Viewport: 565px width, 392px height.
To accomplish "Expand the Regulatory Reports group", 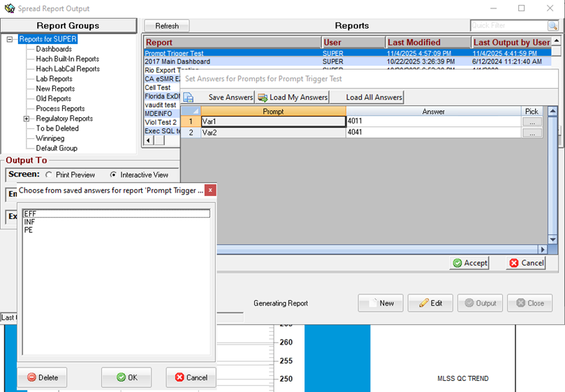I will [x=27, y=119].
